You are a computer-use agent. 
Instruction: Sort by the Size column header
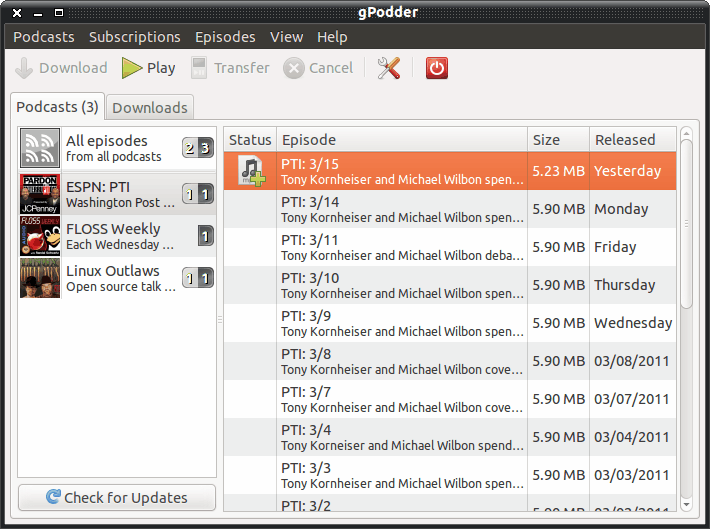tap(557, 140)
